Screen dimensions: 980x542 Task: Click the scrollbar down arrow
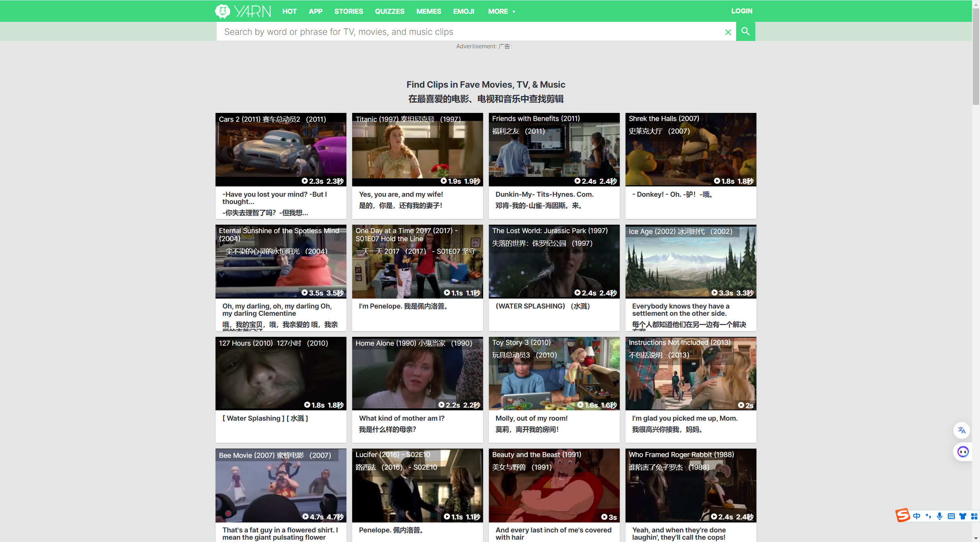click(x=976, y=538)
